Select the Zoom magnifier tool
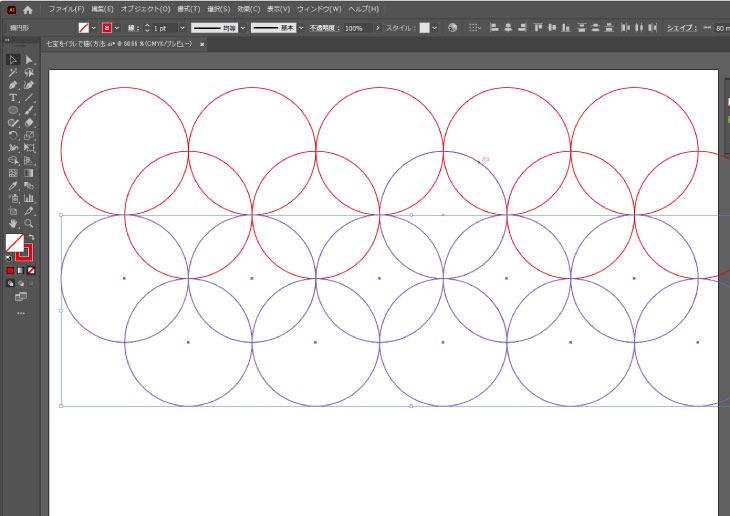The image size is (730, 516). 29,223
